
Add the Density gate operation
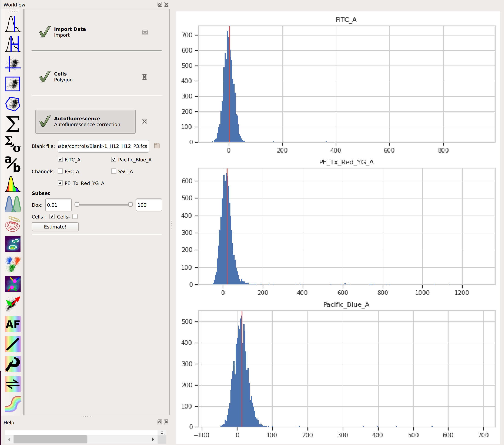pos(13,244)
